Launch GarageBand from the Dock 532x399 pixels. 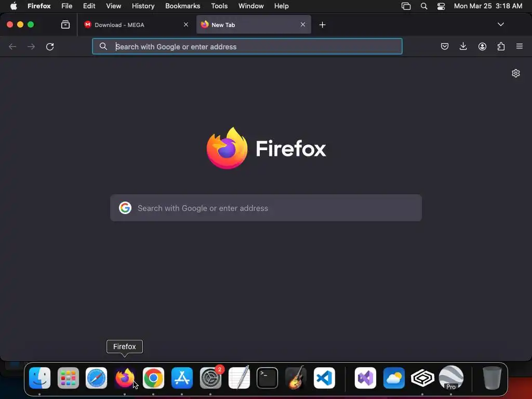(296, 378)
